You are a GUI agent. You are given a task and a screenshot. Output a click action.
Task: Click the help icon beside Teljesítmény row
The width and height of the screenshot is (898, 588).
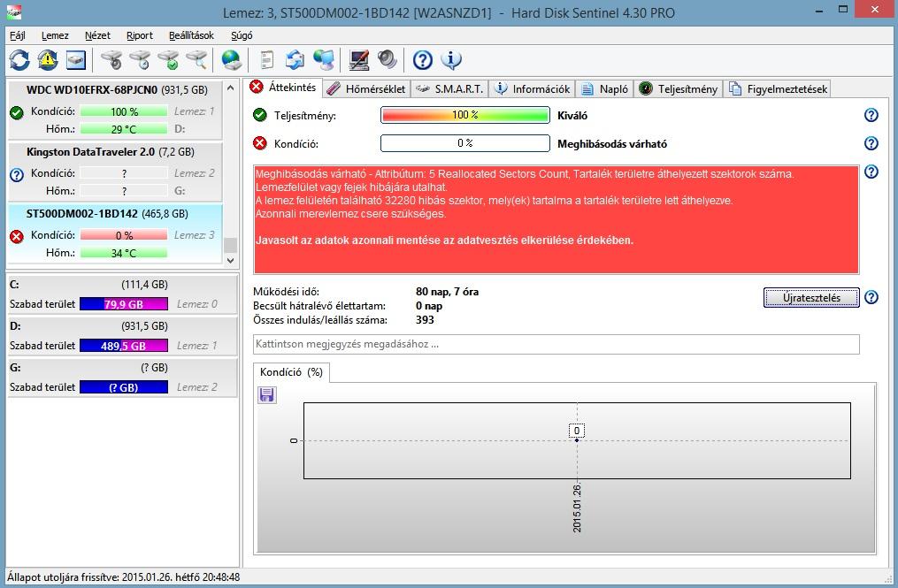pos(871,115)
